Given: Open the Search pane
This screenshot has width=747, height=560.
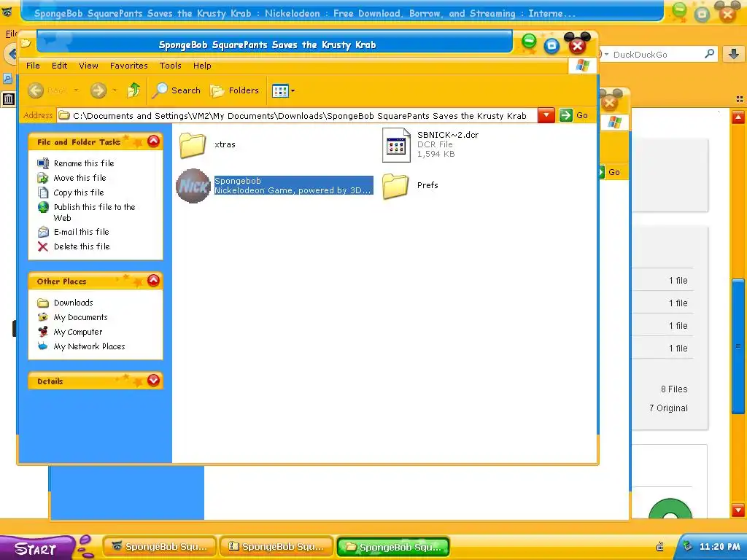Looking at the screenshot, I should (x=177, y=90).
